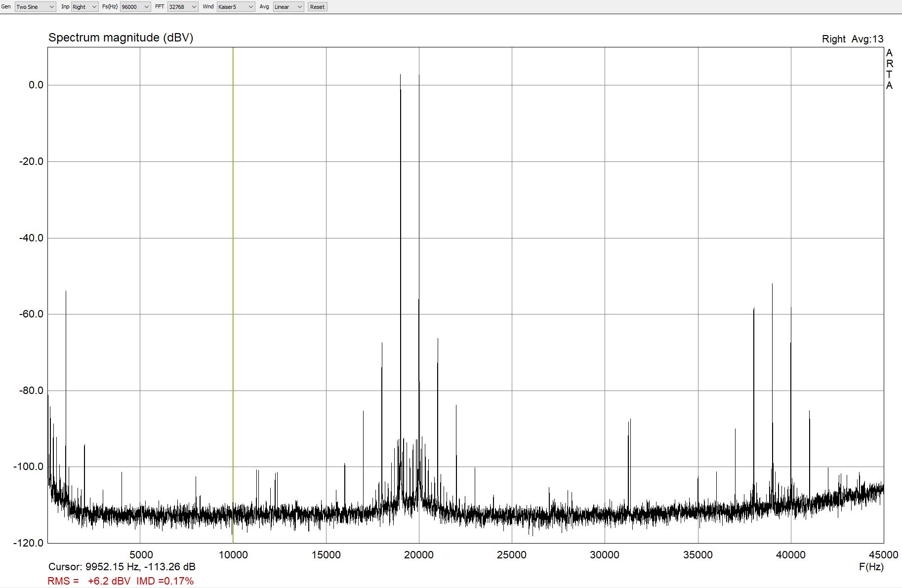Click the "25000" frequency axis label
Screen dimensions: 902x588
click(512, 555)
